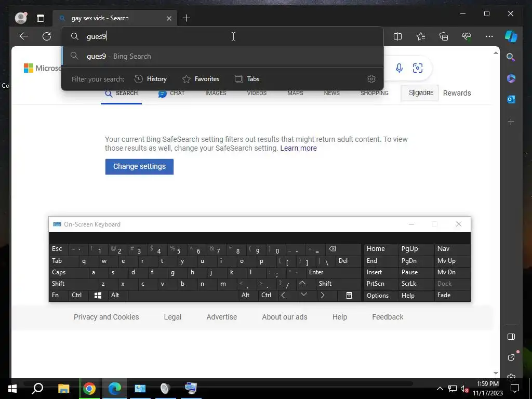Image resolution: width=532 pixels, height=399 pixels.
Task: Switch to Bing VIDEOS tab
Action: [x=257, y=93]
